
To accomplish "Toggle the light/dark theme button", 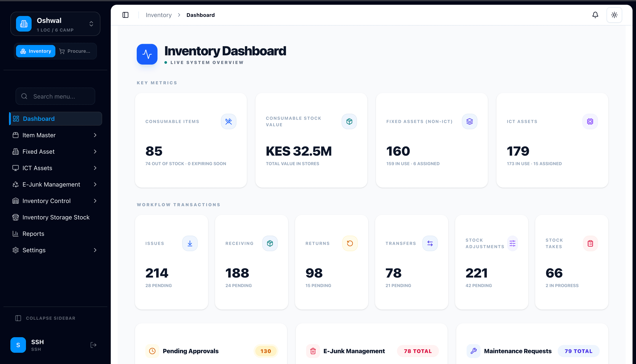I will point(614,15).
